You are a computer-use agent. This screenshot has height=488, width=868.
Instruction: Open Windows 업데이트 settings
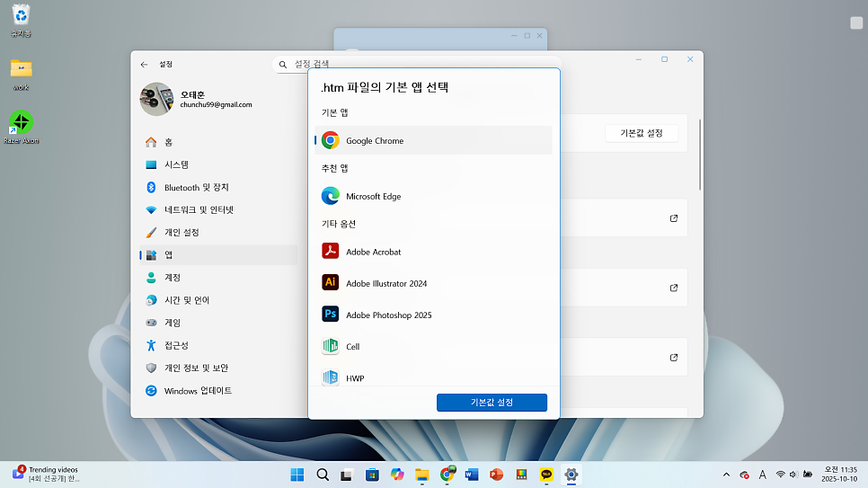tap(218, 391)
